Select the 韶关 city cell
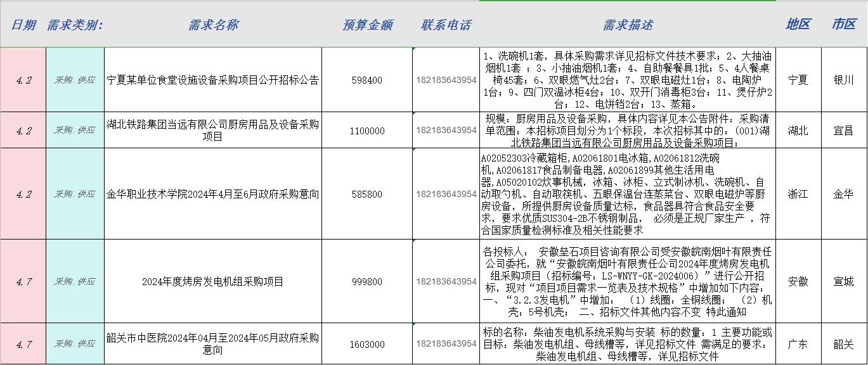 [844, 344]
